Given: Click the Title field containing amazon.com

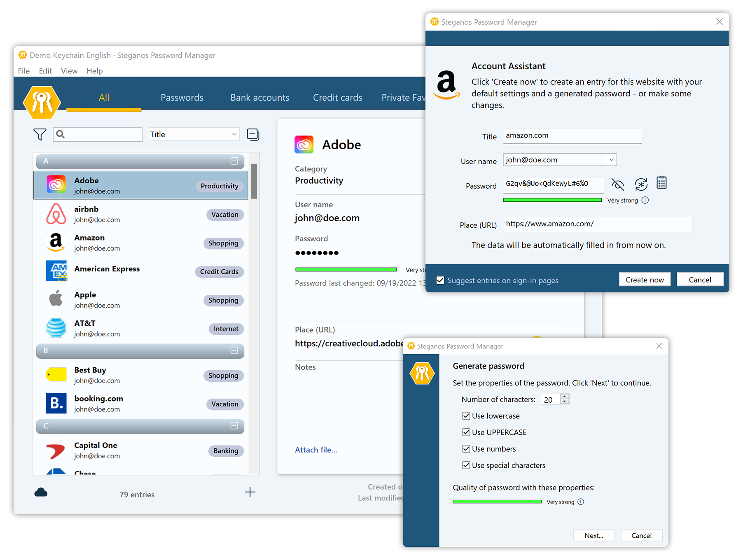Looking at the screenshot, I should (572, 136).
